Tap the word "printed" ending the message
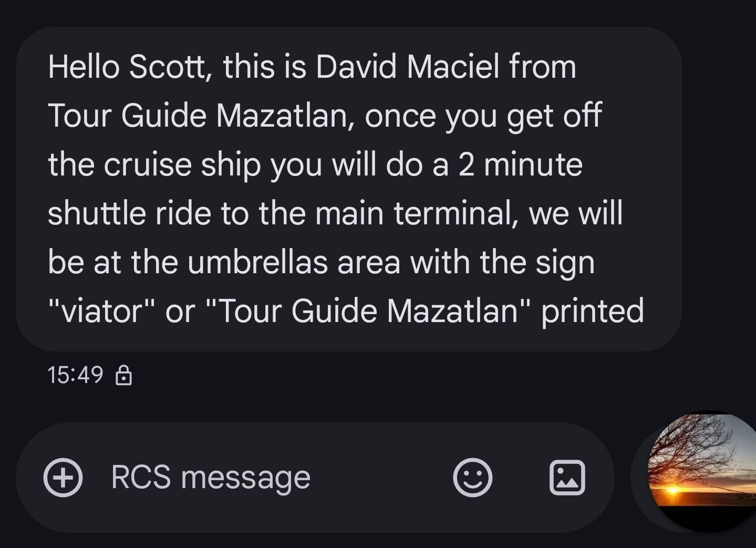This screenshot has width=756, height=548. coord(592,311)
